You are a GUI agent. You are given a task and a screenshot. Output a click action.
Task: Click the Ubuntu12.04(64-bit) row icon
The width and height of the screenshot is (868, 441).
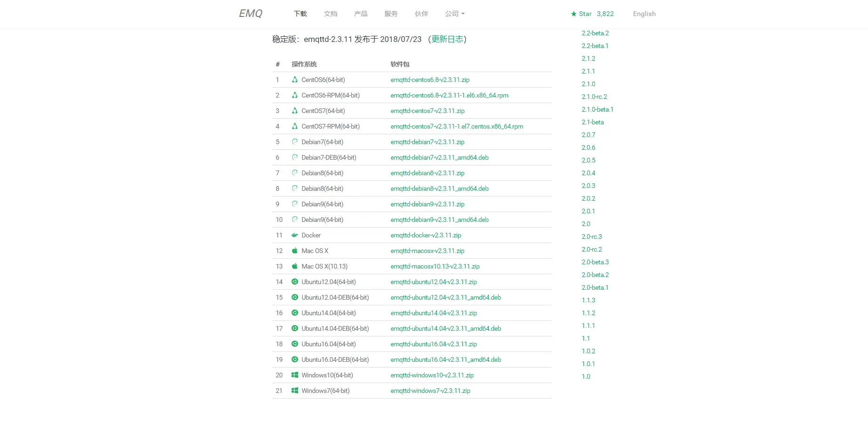click(294, 282)
